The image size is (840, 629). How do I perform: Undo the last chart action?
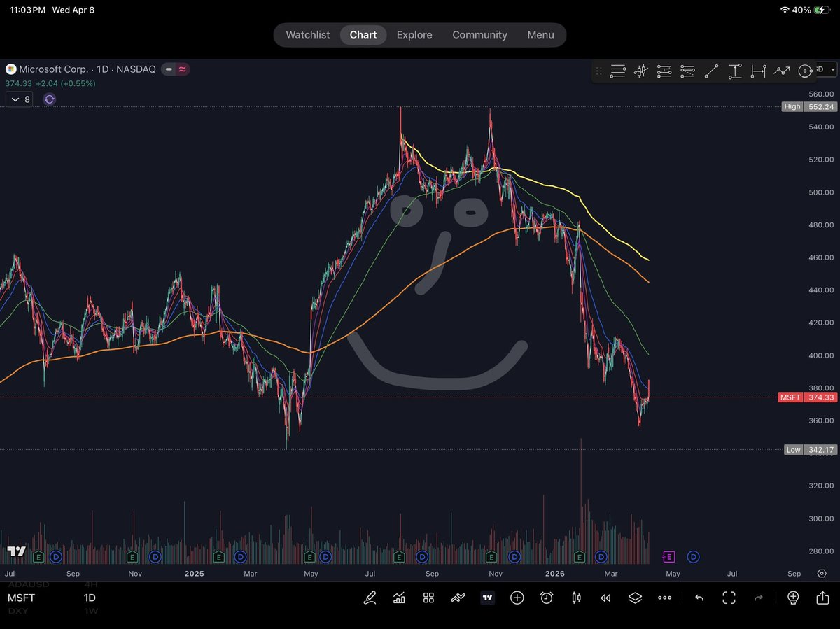pos(699,598)
